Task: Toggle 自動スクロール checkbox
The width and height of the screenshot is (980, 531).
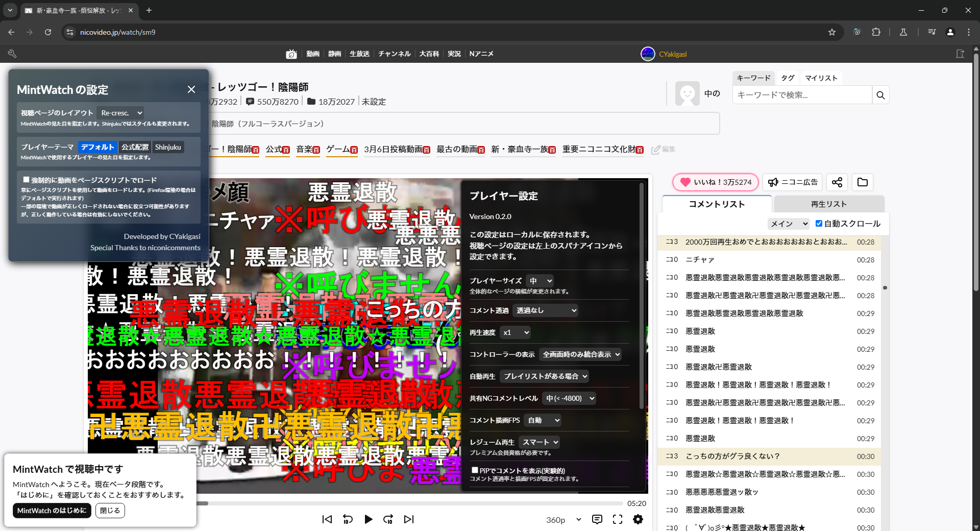Action: point(819,224)
